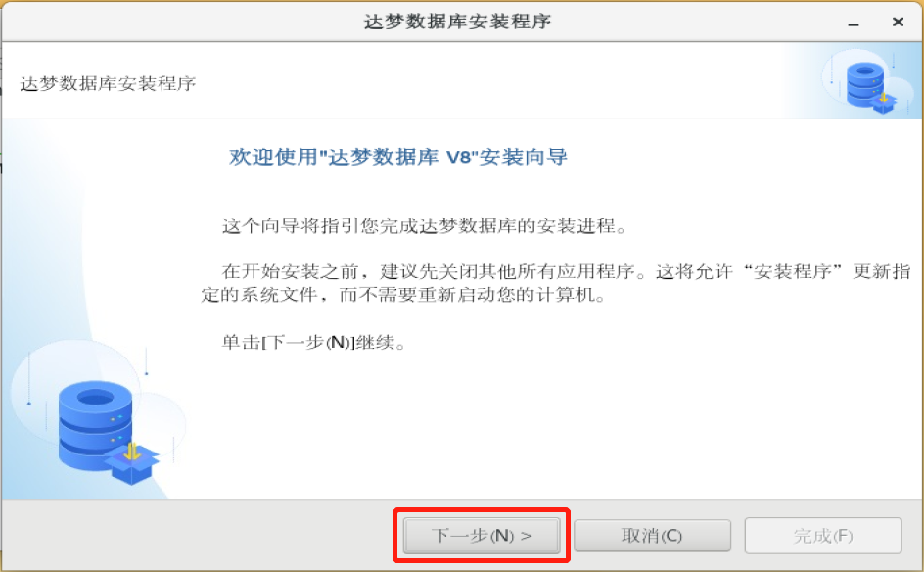Click the V8 version text in the heading
Screen dimensions: 924x572
[x=458, y=158]
